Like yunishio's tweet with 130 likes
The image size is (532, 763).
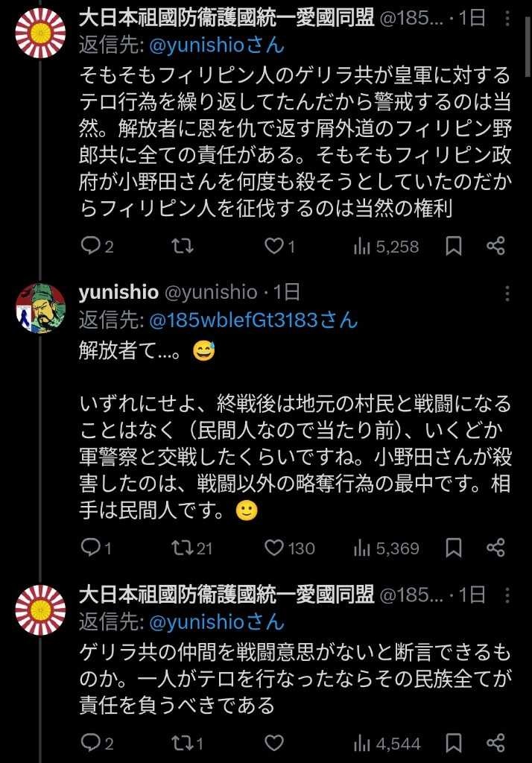coord(275,548)
